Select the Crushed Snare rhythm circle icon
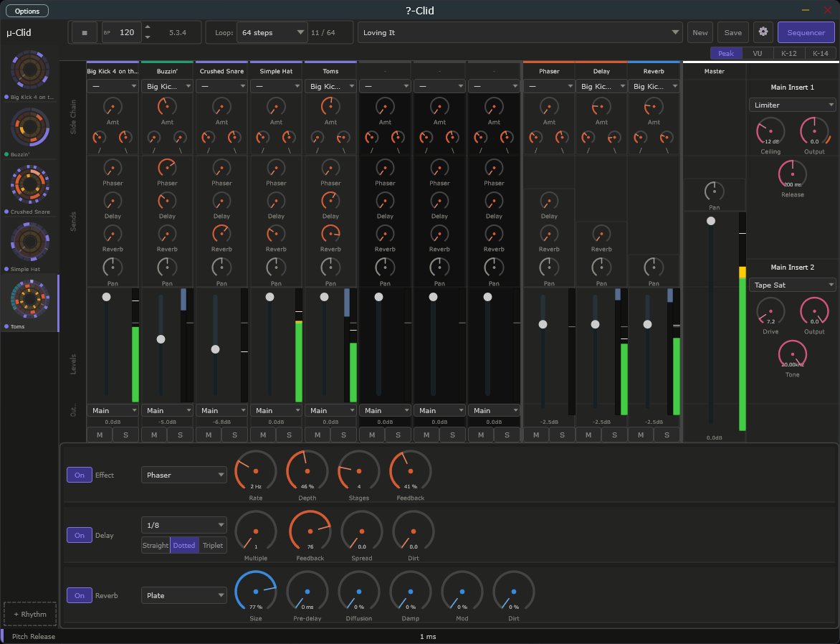Image resolution: width=840 pixels, height=644 pixels. (x=31, y=185)
